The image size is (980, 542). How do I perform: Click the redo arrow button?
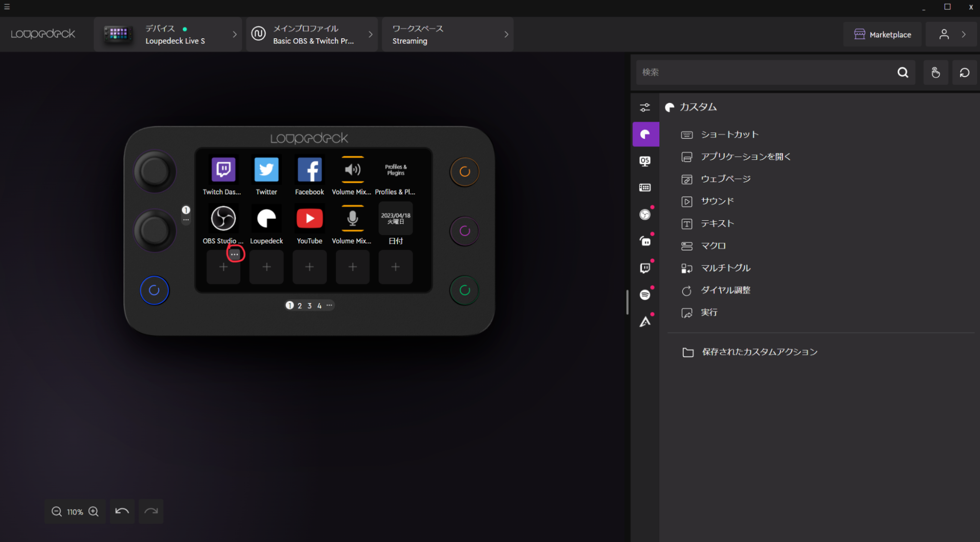[x=151, y=512]
